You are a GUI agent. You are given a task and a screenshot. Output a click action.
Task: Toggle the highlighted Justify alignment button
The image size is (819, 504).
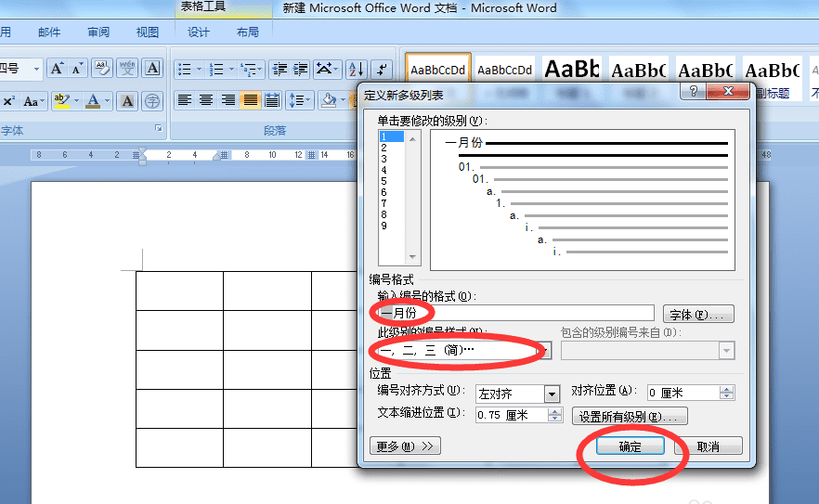[250, 99]
